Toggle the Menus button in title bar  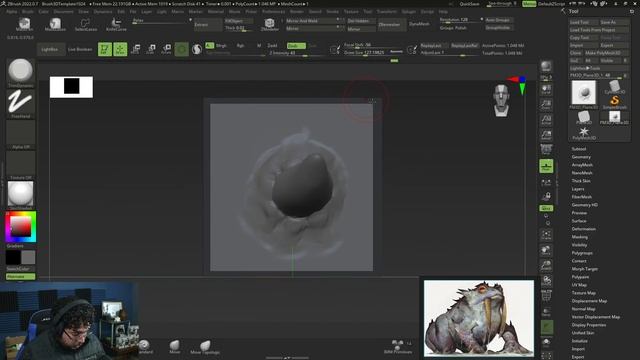pyautogui.click(x=529, y=4)
